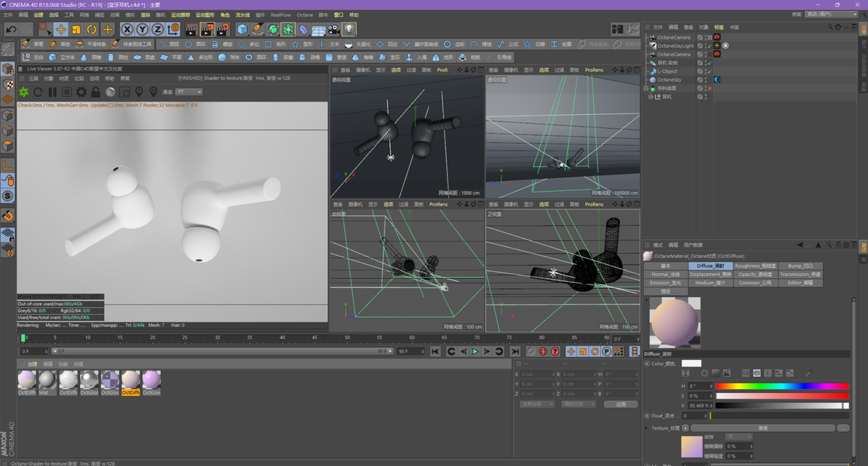Image resolution: width=868 pixels, height=466 pixels.
Task: Click object manager search magnifier icon
Action: tap(830, 26)
